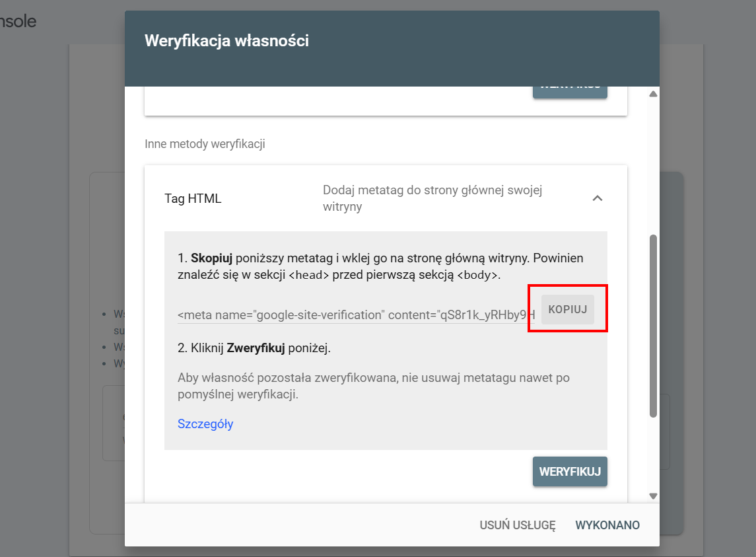Click the Tag HTML method title
Image resolution: width=756 pixels, height=557 pixels.
coord(193,198)
